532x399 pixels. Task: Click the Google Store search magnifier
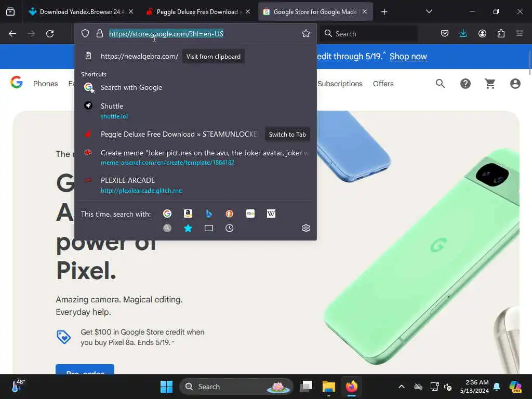tap(440, 84)
